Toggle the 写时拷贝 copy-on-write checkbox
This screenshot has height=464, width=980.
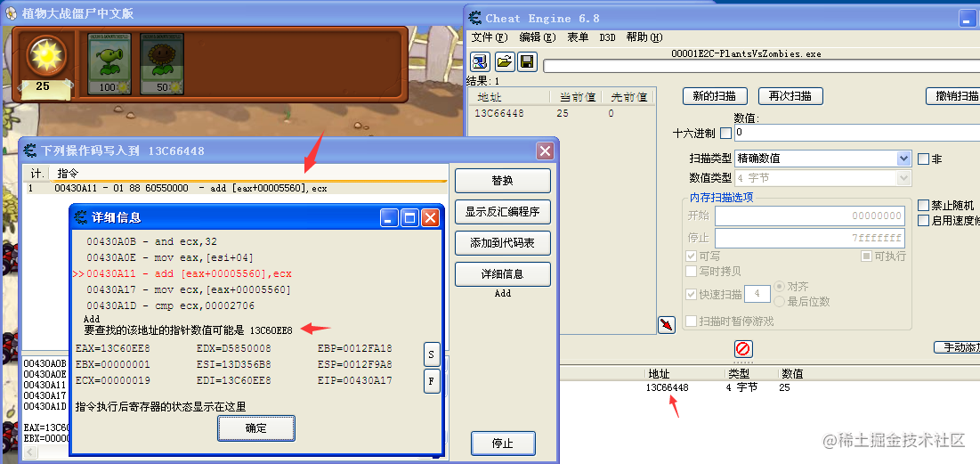pyautogui.click(x=692, y=272)
